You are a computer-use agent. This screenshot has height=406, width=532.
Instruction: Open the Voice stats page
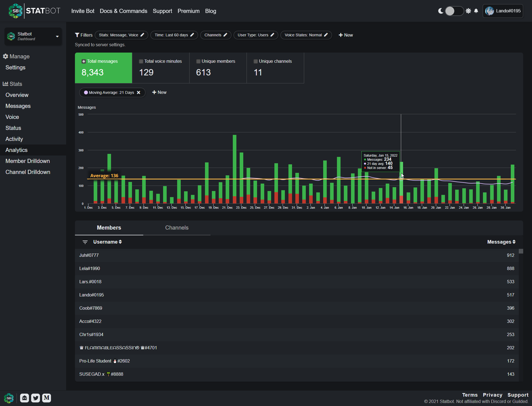pos(12,117)
